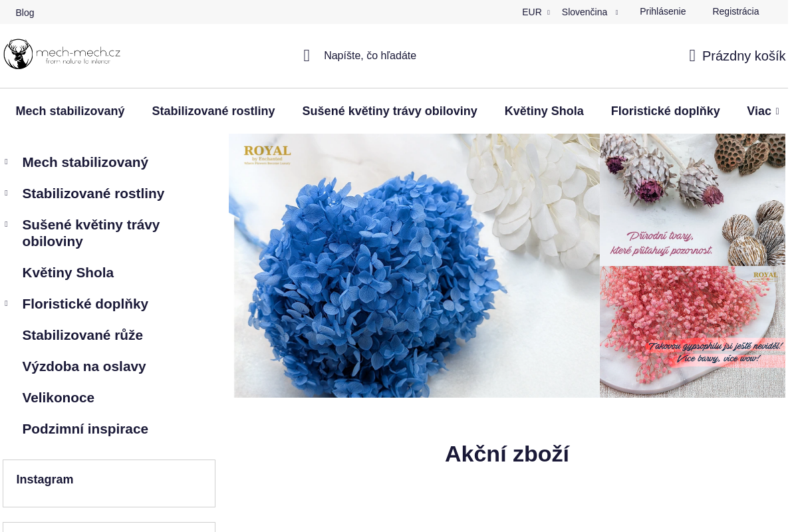Expand Stabilizované rostliny sidebar category arrow
Image resolution: width=798 pixels, height=532 pixels.
pos(6,193)
